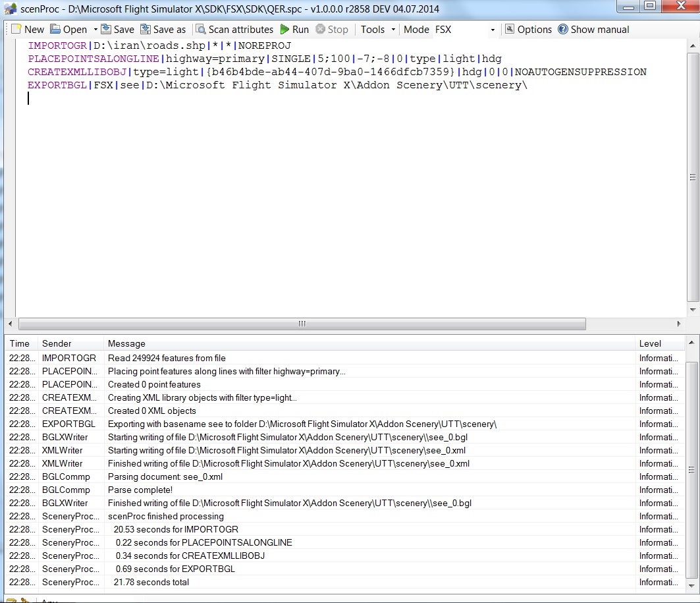
Task: Click the editor vertical scrollbar down arrow
Action: (x=692, y=310)
